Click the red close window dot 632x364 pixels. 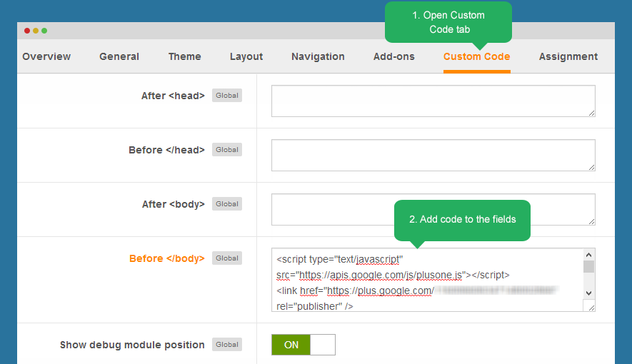pyautogui.click(x=27, y=31)
